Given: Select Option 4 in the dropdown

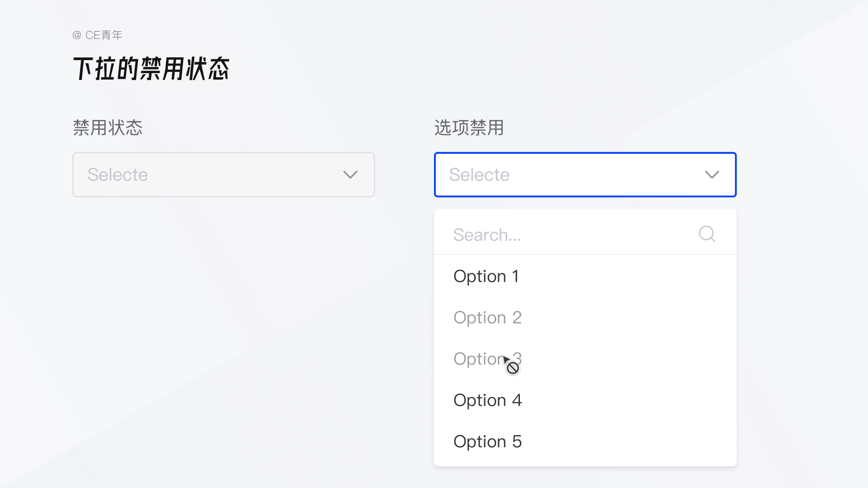Looking at the screenshot, I should (x=487, y=400).
